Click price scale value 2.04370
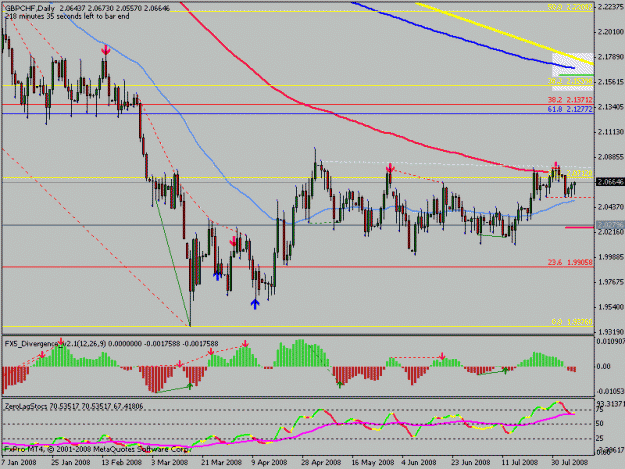Screen dimensions: 625x469 coord(611,207)
